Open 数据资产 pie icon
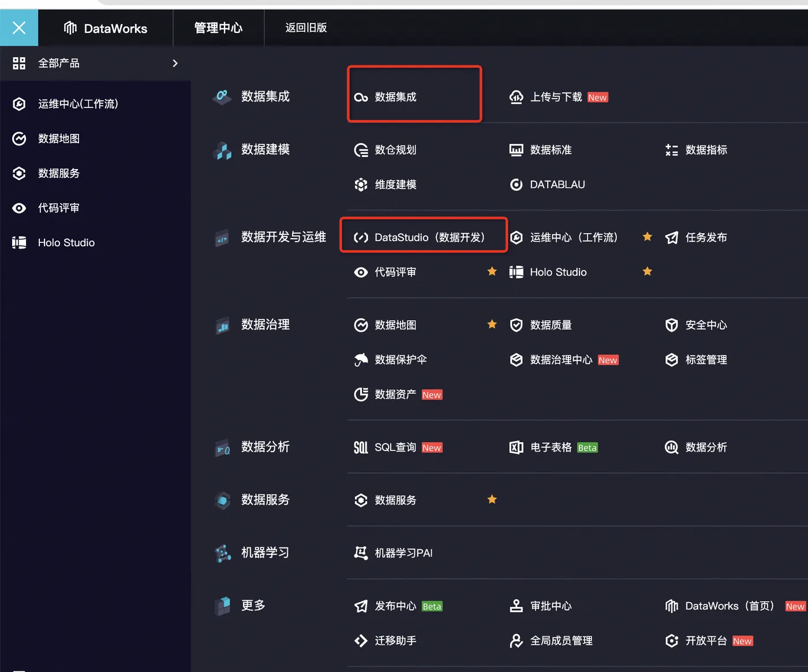 pos(361,395)
